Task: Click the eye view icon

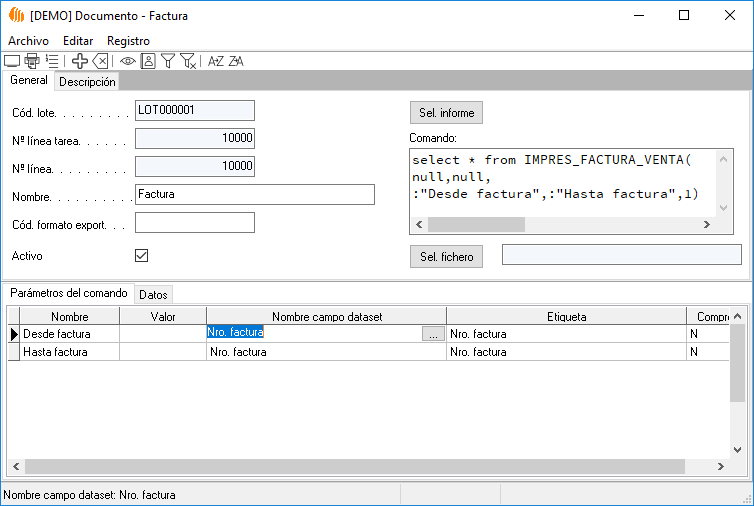Action: coord(128,61)
